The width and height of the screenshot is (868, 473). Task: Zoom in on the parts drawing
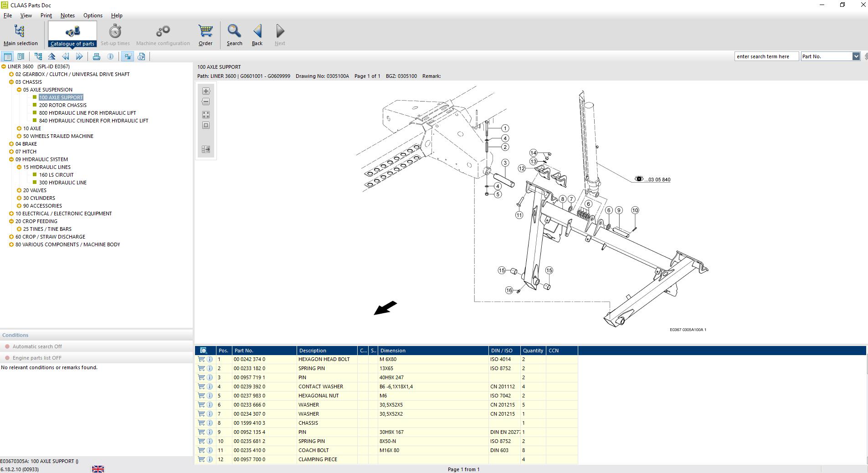(x=206, y=91)
